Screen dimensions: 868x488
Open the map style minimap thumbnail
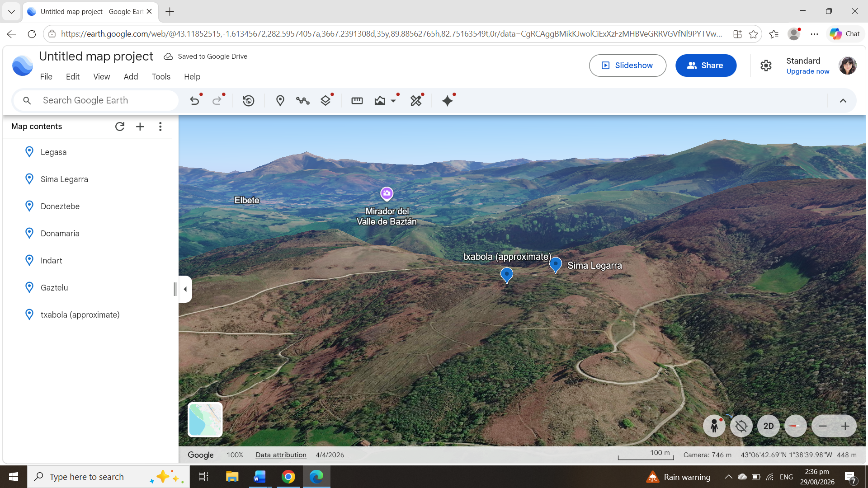point(205,420)
